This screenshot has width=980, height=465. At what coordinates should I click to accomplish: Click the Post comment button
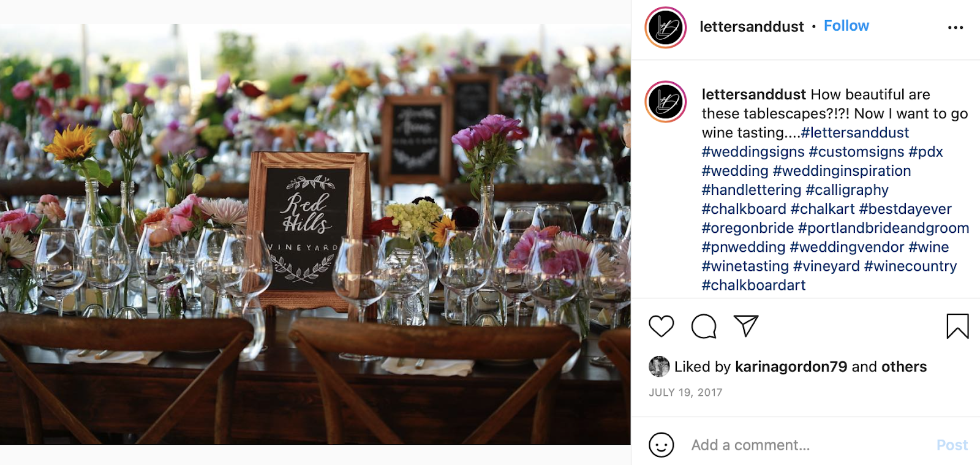[x=952, y=445]
